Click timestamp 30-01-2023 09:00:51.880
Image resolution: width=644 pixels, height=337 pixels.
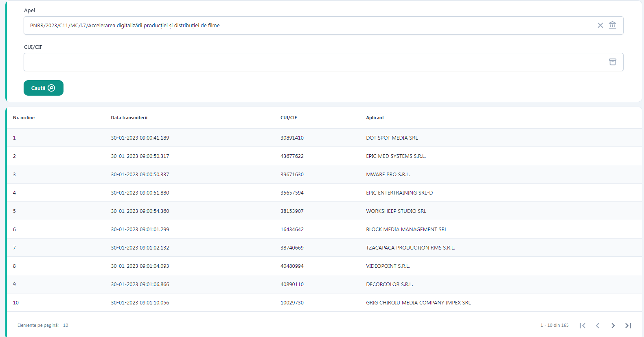pos(140,193)
